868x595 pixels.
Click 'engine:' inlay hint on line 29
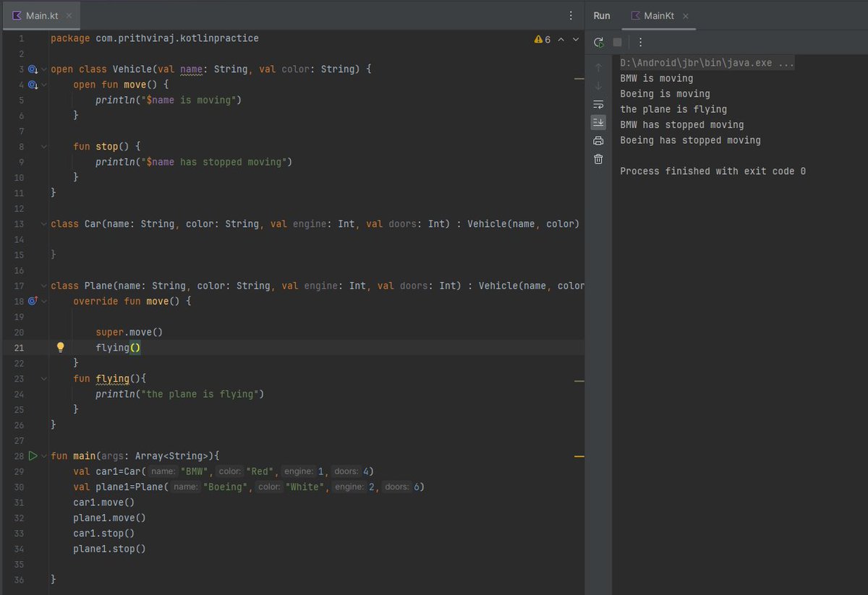[x=299, y=471]
